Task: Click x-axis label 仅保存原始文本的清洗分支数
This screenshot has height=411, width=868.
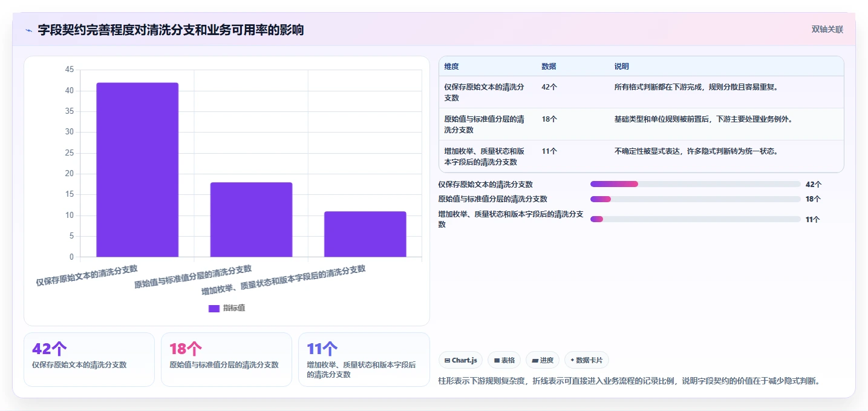Action: (86, 275)
